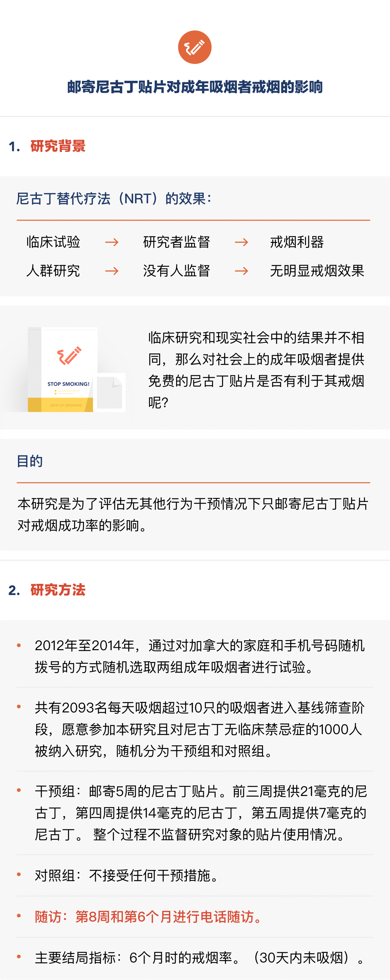Click the small gray document beside the poster

point(110,393)
